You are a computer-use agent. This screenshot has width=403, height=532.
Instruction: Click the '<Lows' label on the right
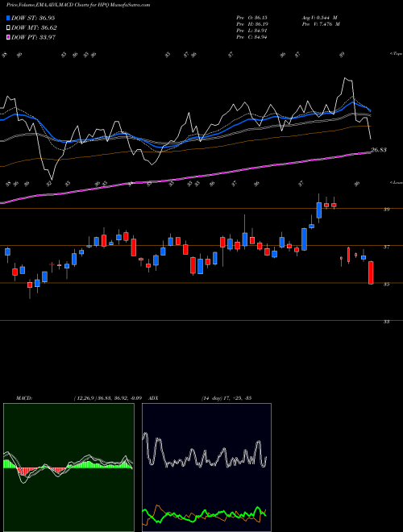[396, 182]
